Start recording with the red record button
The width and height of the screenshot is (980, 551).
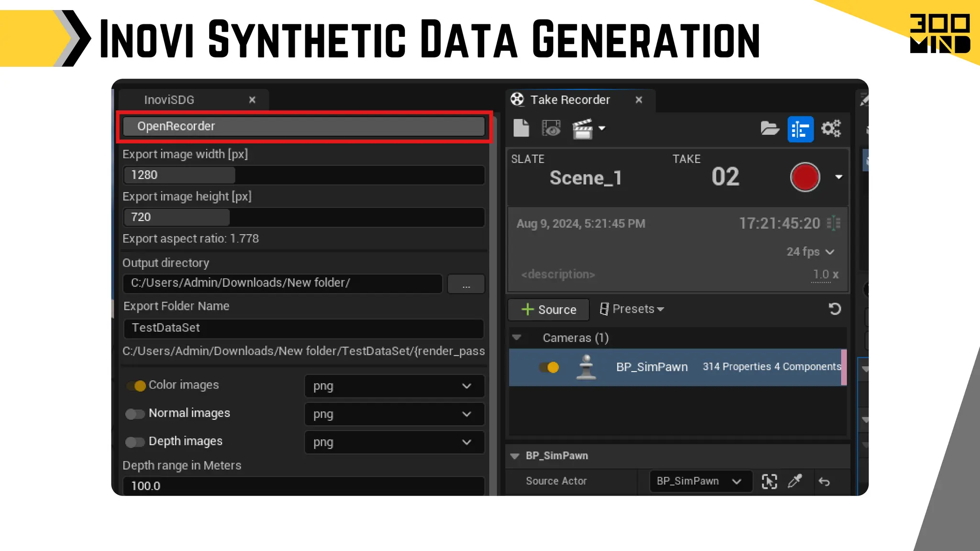click(805, 177)
